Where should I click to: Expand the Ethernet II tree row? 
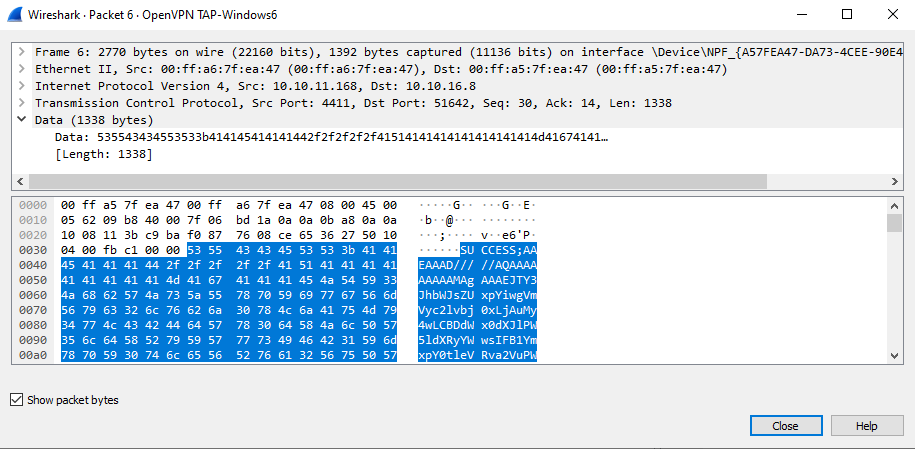tap(22, 69)
